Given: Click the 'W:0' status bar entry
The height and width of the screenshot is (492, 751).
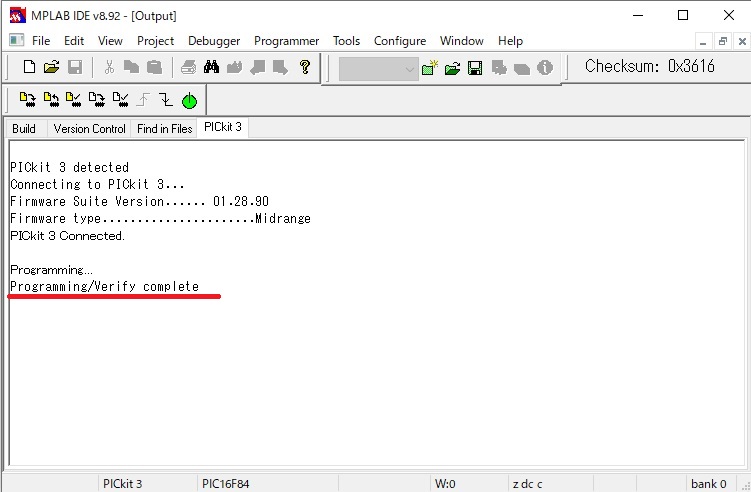Looking at the screenshot, I should tap(445, 484).
